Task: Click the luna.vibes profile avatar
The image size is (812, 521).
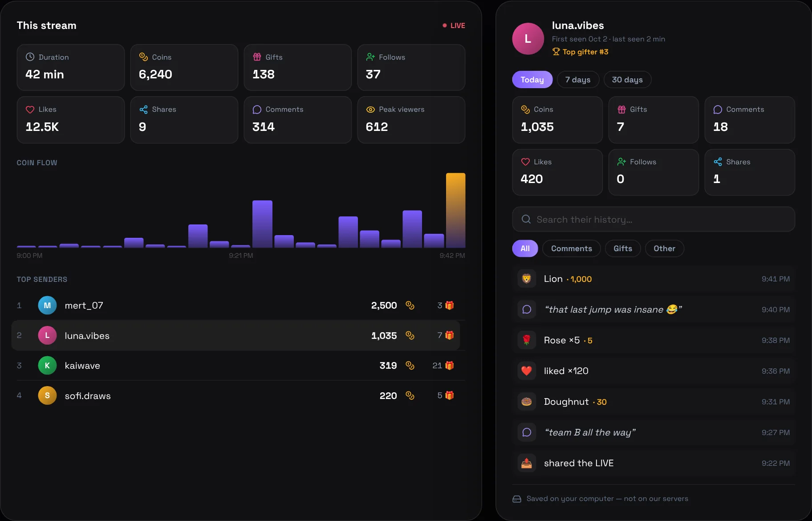Action: [528, 39]
